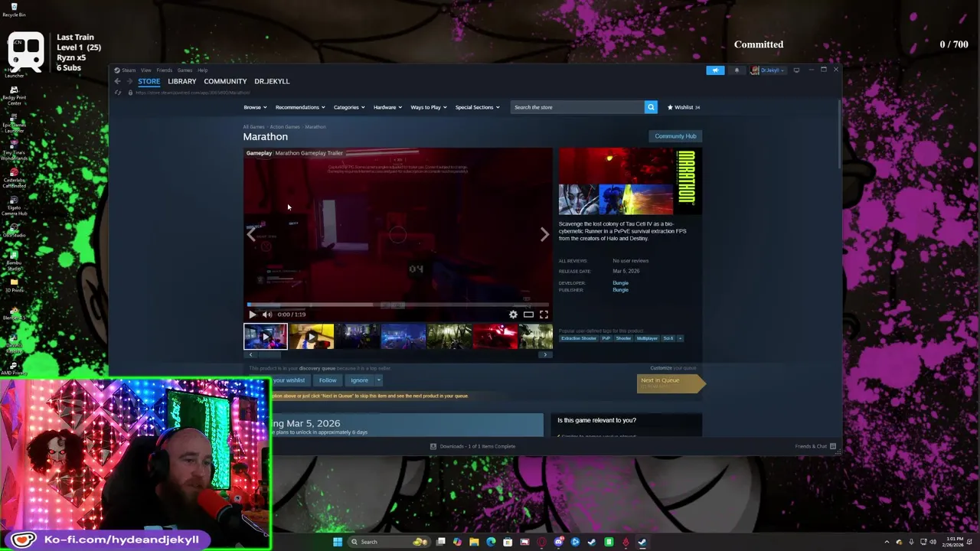The image size is (980, 551).
Task: Click the store search magnifier button
Action: 651,107
